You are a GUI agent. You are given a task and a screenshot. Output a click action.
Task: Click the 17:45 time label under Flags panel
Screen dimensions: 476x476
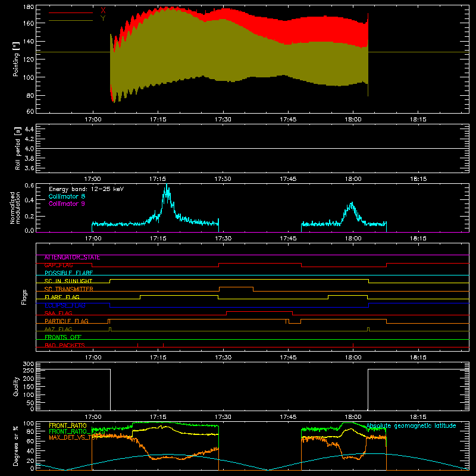pyautogui.click(x=288, y=358)
